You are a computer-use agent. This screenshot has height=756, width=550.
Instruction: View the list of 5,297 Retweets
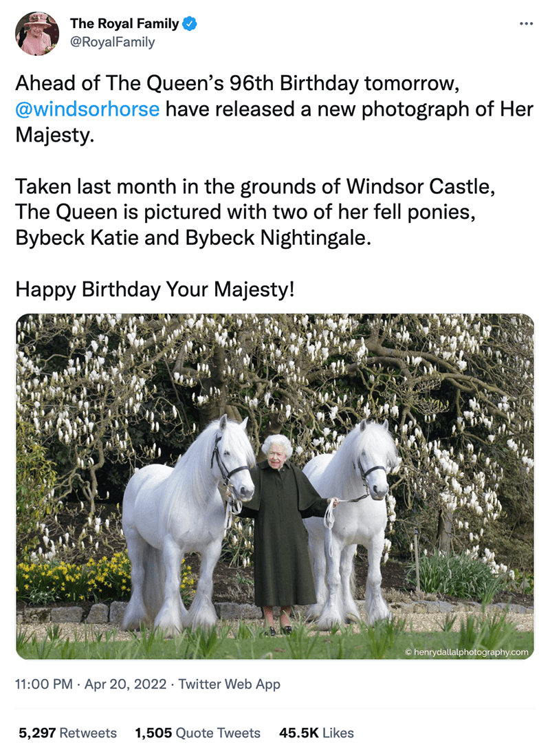click(67, 733)
